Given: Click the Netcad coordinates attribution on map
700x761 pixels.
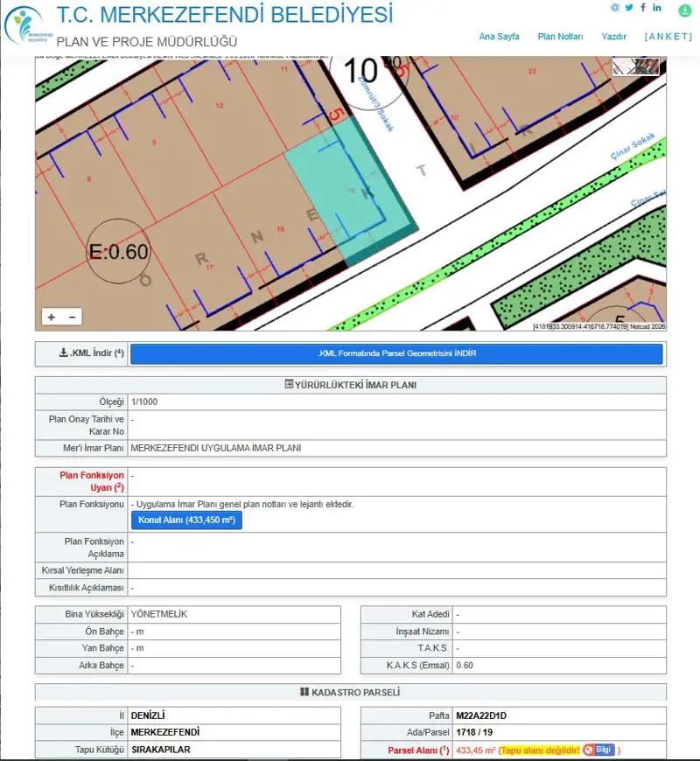Looking at the screenshot, I should click(599, 326).
